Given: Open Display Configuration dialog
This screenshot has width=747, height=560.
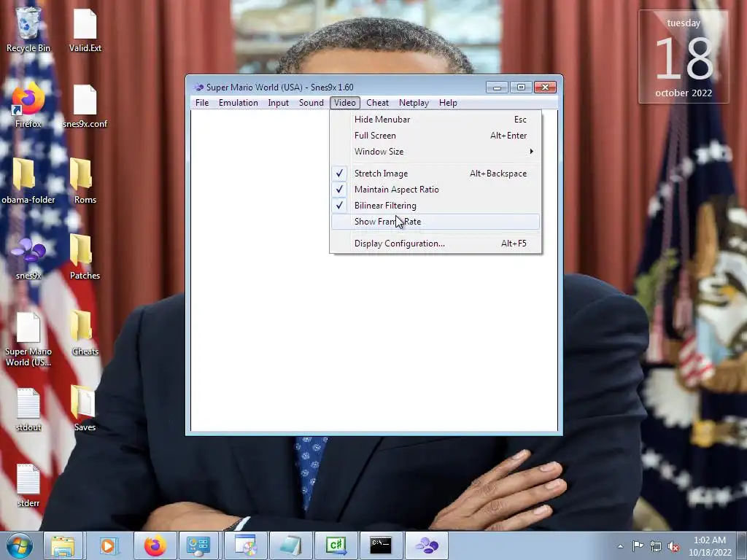Looking at the screenshot, I should click(x=436, y=244).
